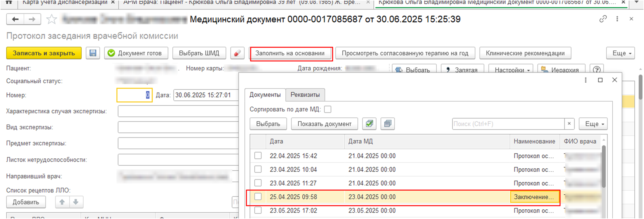Viewport: 644px width, 219px height.
Task: Enable the sort by MD date checkbox
Action: coord(328,109)
